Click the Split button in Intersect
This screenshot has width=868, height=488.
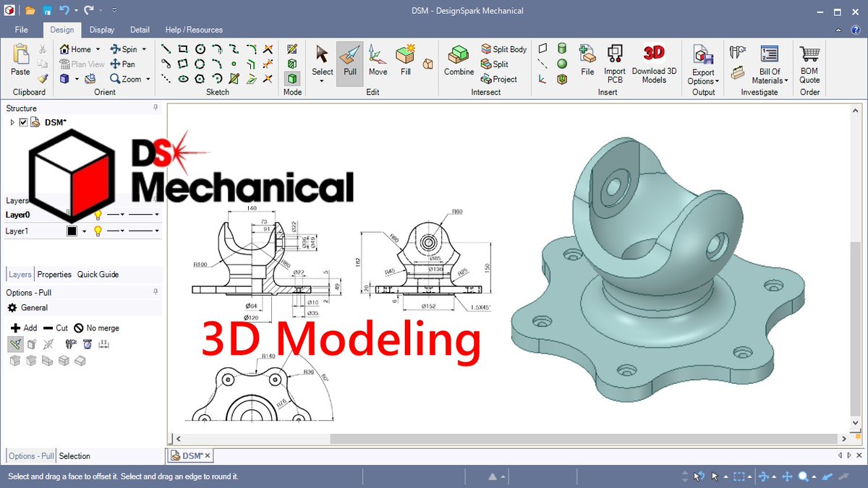[x=495, y=64]
